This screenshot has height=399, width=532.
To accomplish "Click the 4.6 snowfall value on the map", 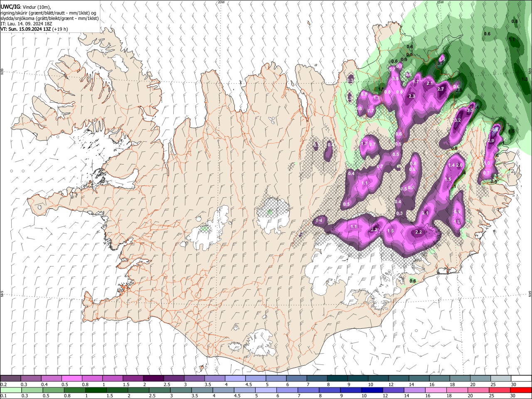I will coord(495,130).
